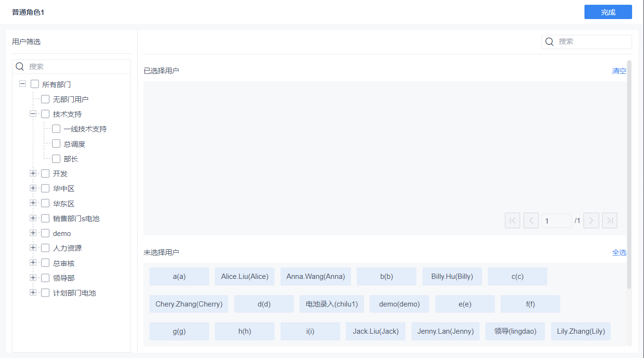Viewport: 644px width, 358px height.
Task: Expand the 华中区 tree node
Action: click(33, 188)
